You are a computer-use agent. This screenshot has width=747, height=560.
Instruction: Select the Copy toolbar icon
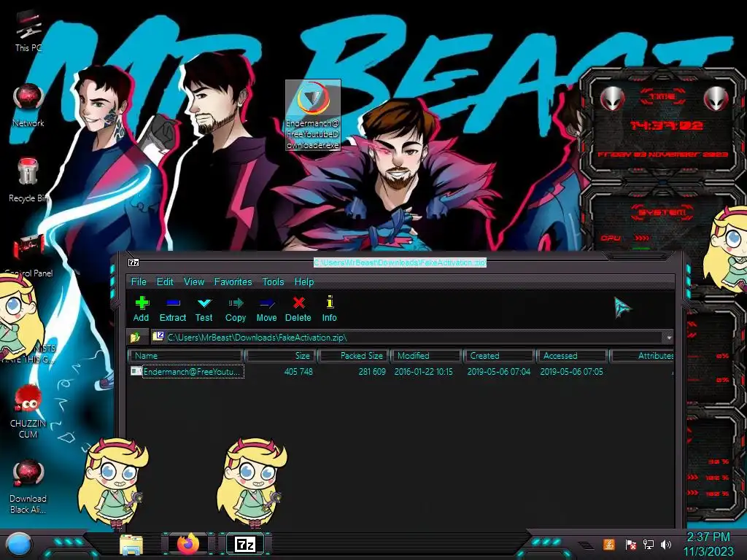point(236,308)
